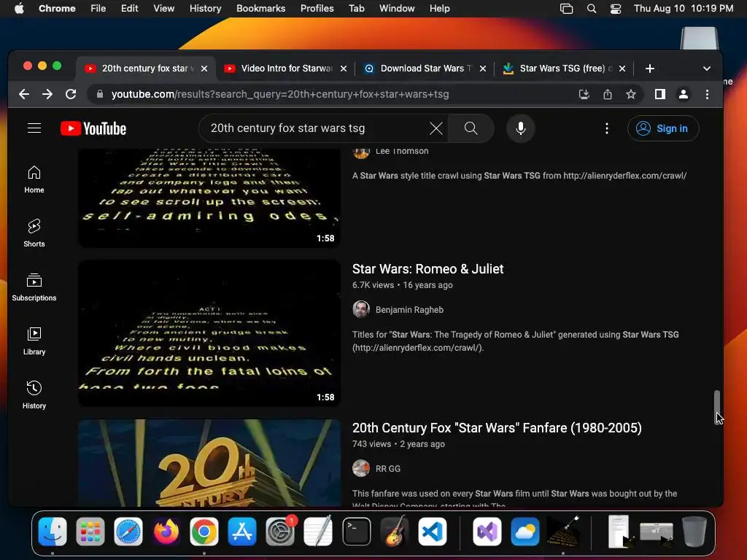Close the Star Wars TSG (free) tab
747x560 pixels.
[622, 69]
